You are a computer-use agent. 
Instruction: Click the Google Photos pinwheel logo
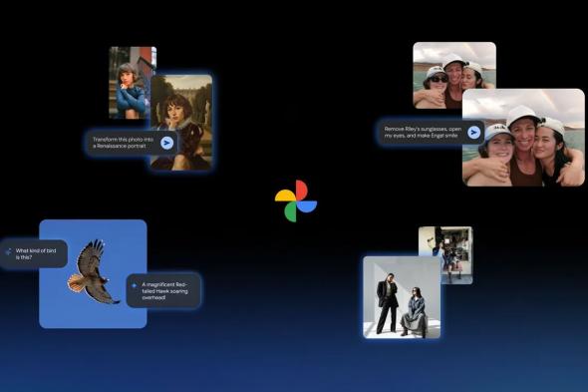(x=296, y=200)
